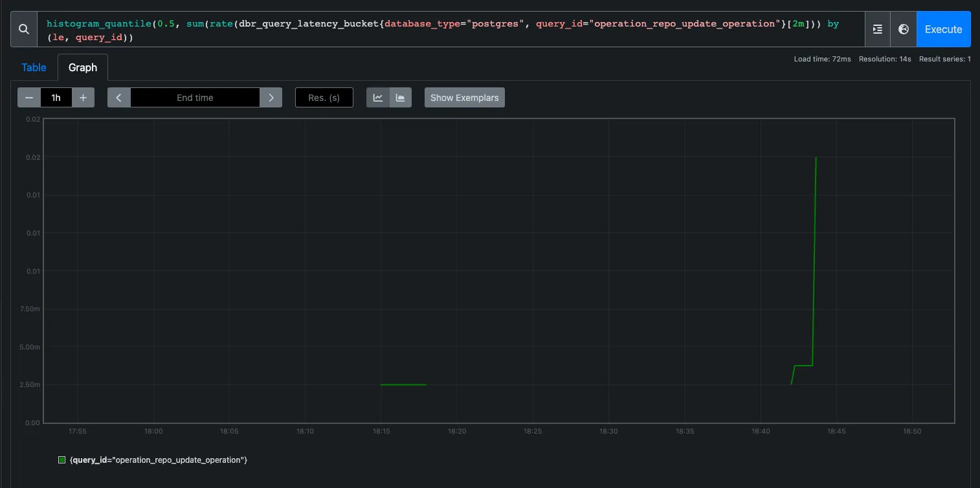Click the forward chevron beside End time

pyautogui.click(x=271, y=97)
